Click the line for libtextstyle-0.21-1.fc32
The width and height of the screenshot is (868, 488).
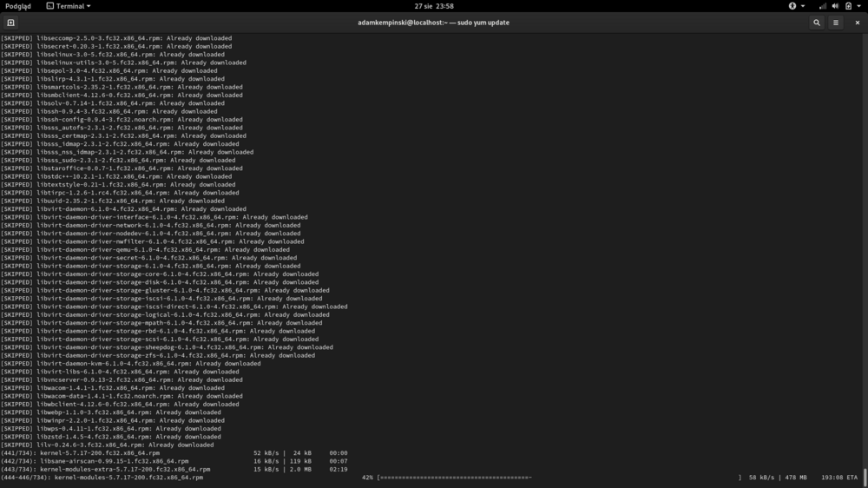(118, 184)
